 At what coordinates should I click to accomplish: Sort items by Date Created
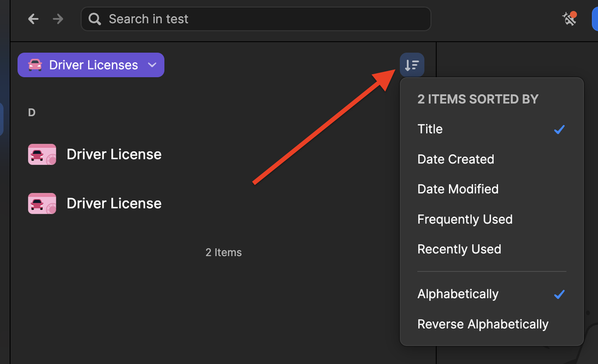click(x=456, y=159)
